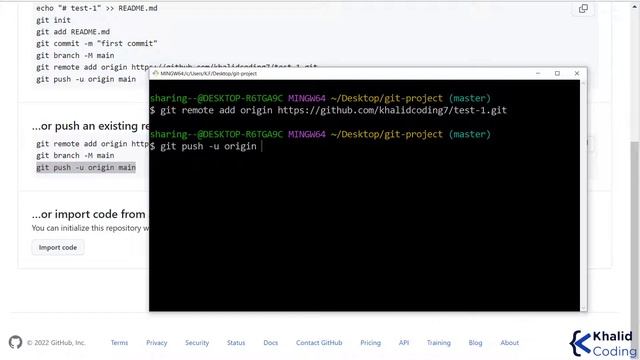Image resolution: width=640 pixels, height=360 pixels.
Task: Click the 'echo "# test-1" >> README.md' line
Action: click(96, 8)
